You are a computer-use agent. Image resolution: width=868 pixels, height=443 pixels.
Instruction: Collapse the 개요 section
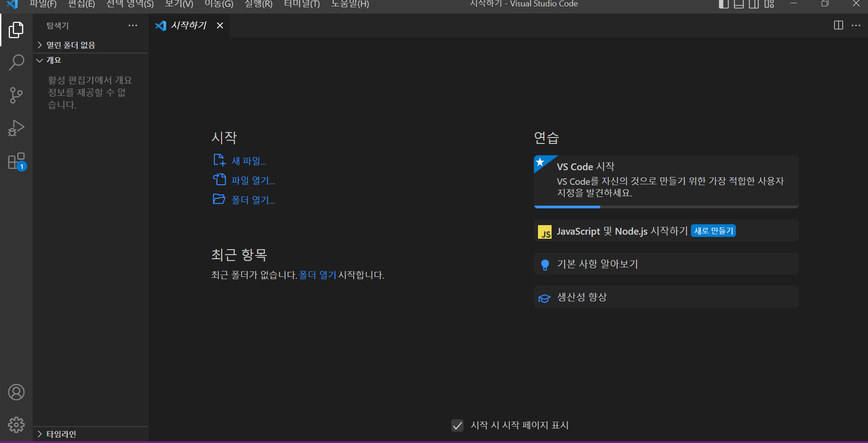91,60
